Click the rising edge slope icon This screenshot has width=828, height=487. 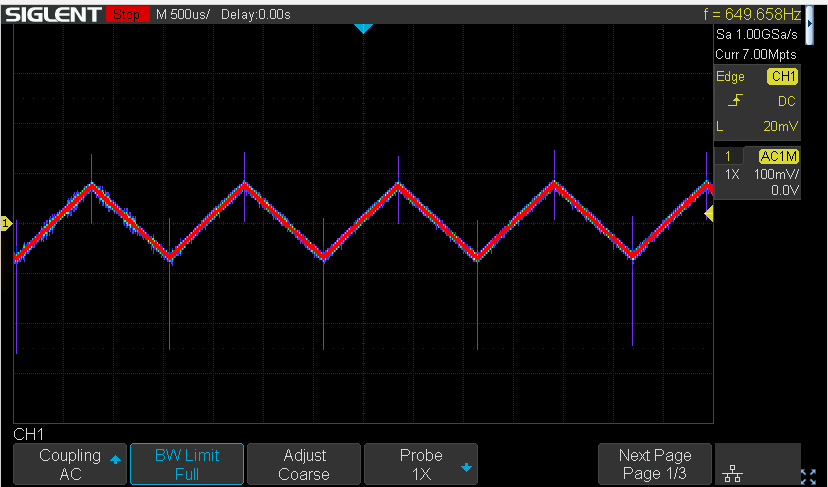(735, 100)
